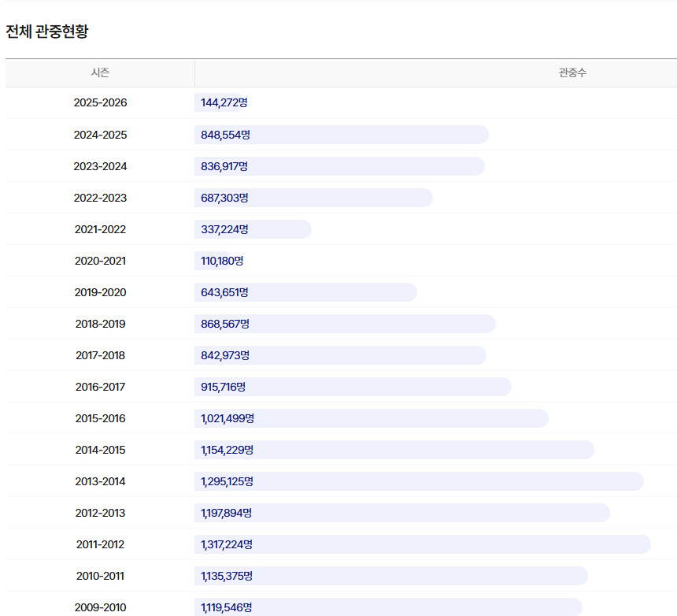Click attendance value 337,224명
This screenshot has width=677, height=616.
click(224, 229)
